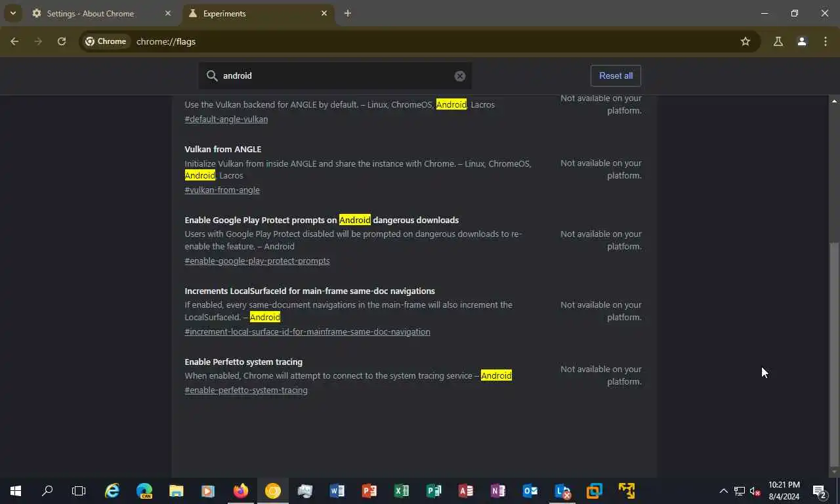Launch Access from the taskbar
The width and height of the screenshot is (840, 504).
click(x=466, y=491)
